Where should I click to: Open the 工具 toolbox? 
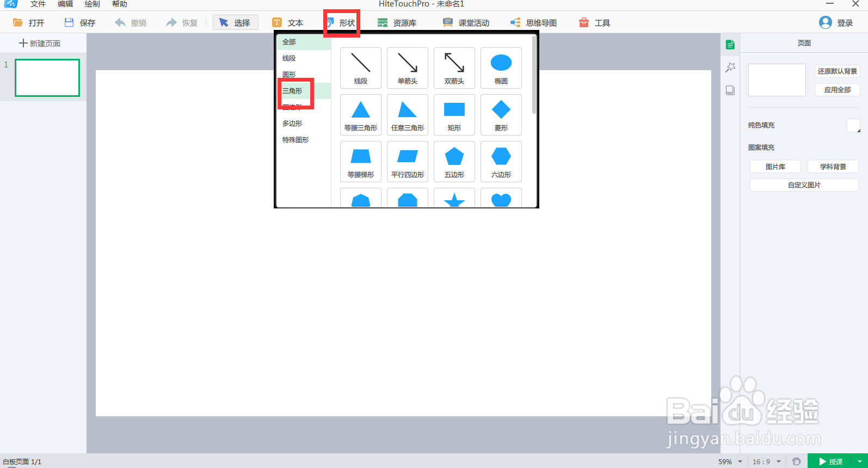coord(594,23)
